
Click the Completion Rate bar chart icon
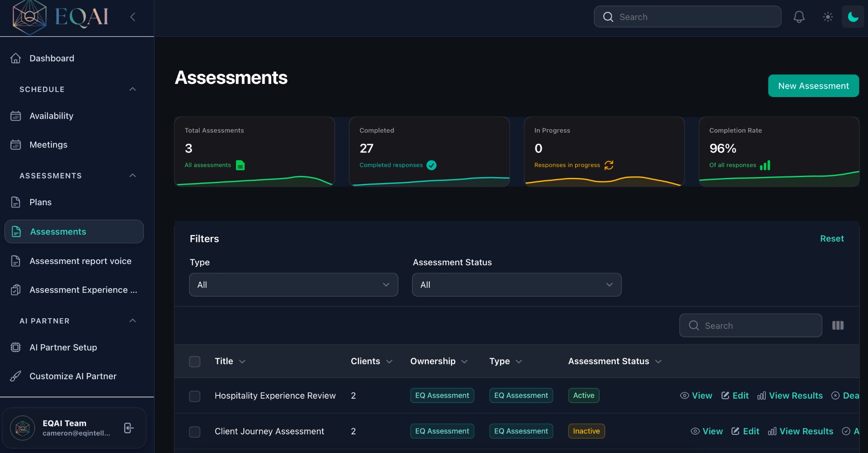tap(765, 165)
